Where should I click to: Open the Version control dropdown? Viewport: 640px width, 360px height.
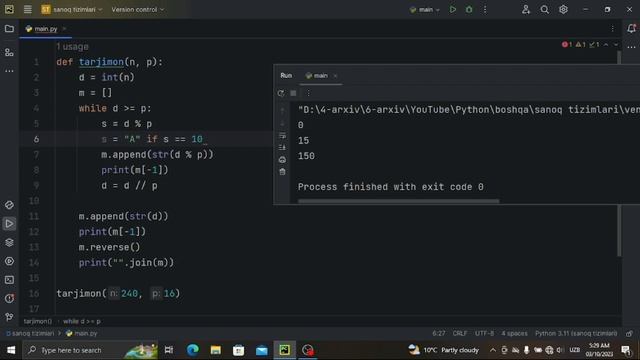[138, 9]
